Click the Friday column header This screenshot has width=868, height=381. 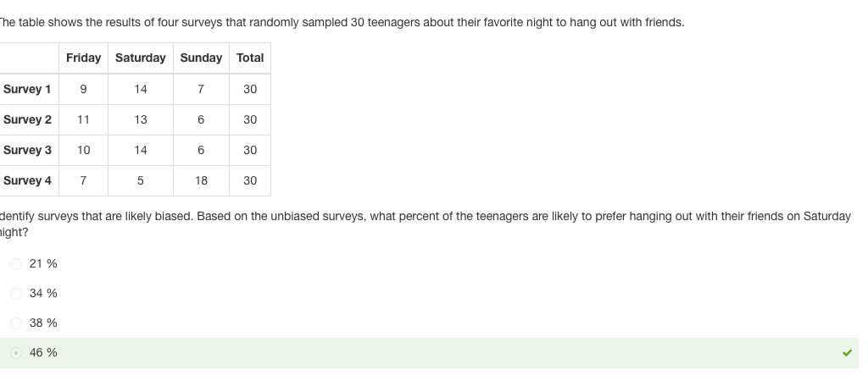coord(83,58)
